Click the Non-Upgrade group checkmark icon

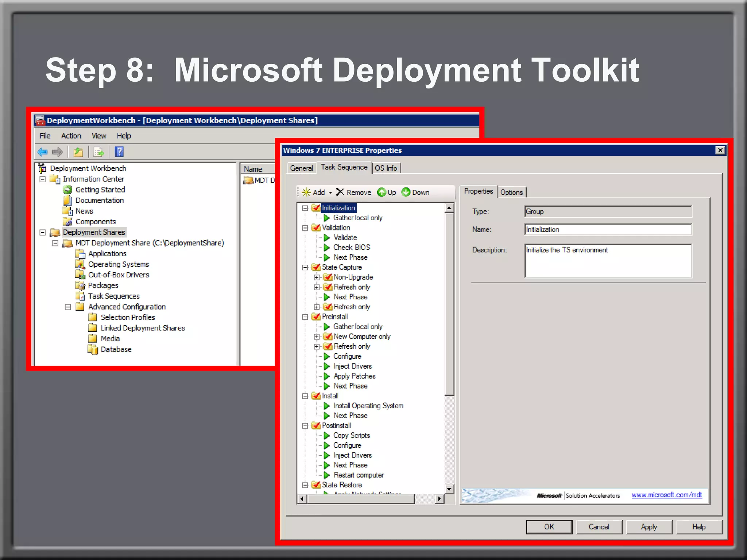pyautogui.click(x=328, y=277)
